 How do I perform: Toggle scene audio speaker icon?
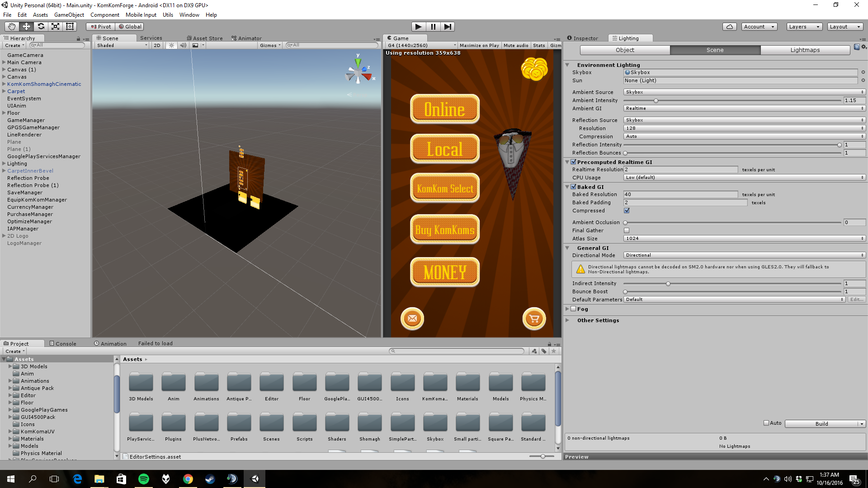click(183, 45)
